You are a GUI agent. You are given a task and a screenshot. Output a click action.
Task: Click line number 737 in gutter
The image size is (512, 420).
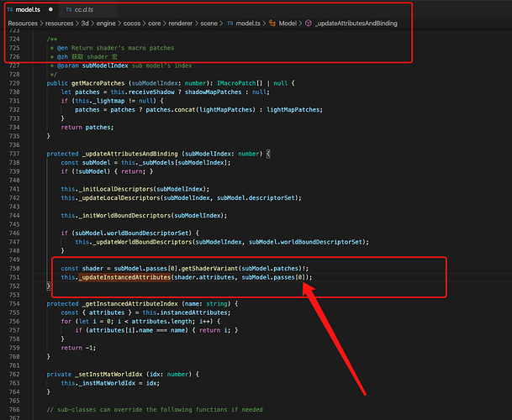(x=14, y=154)
